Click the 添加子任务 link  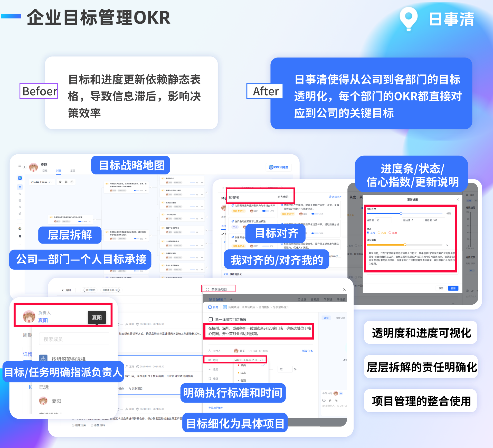216,408
